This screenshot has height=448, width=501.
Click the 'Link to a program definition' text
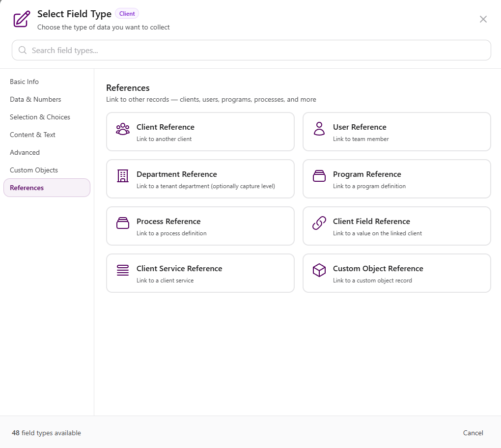(x=369, y=186)
